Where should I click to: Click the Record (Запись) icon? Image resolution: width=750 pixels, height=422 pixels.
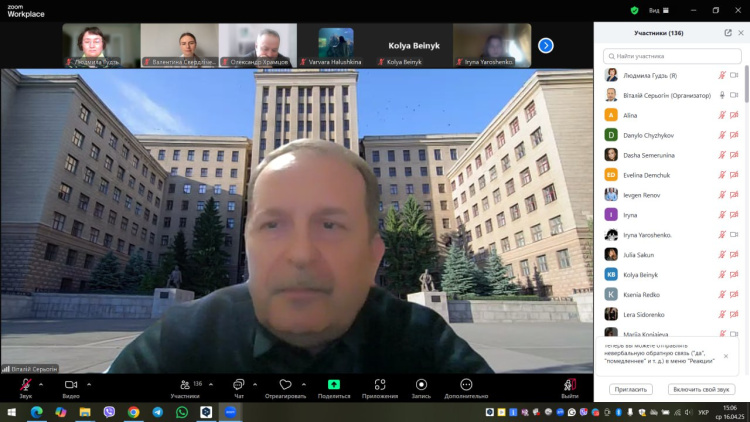(421, 385)
